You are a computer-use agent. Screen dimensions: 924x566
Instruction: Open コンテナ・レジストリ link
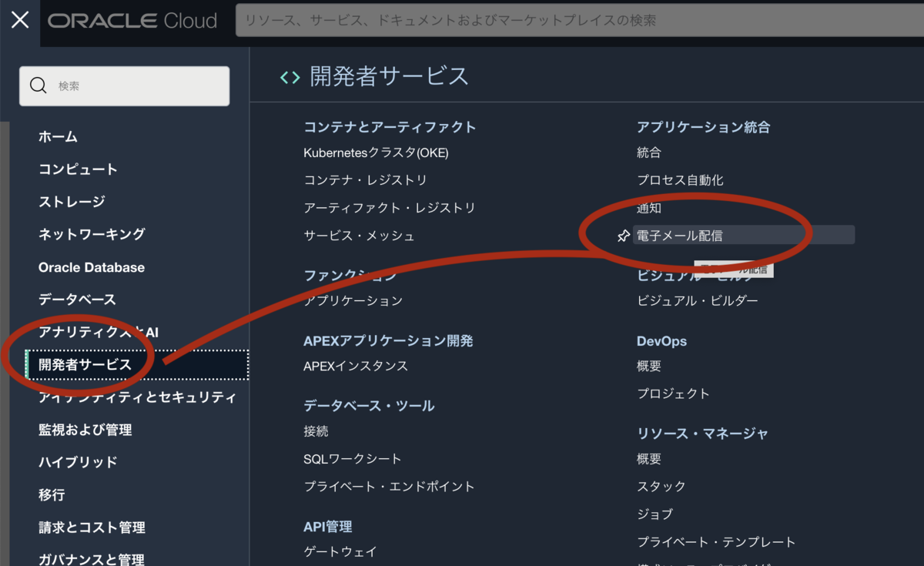[365, 180]
